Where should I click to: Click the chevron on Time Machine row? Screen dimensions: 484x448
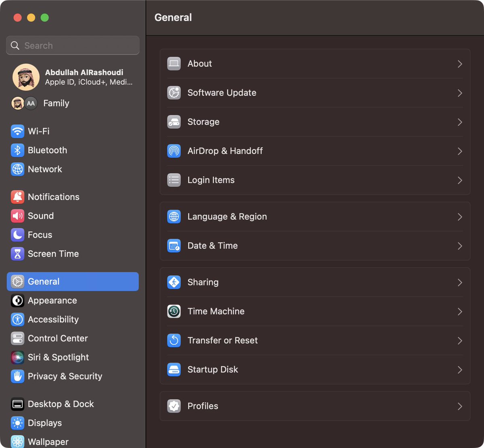pyautogui.click(x=460, y=311)
